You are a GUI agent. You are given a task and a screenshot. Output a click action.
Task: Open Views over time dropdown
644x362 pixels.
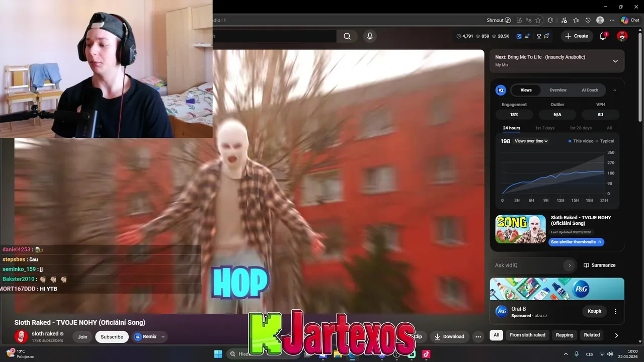click(x=531, y=141)
